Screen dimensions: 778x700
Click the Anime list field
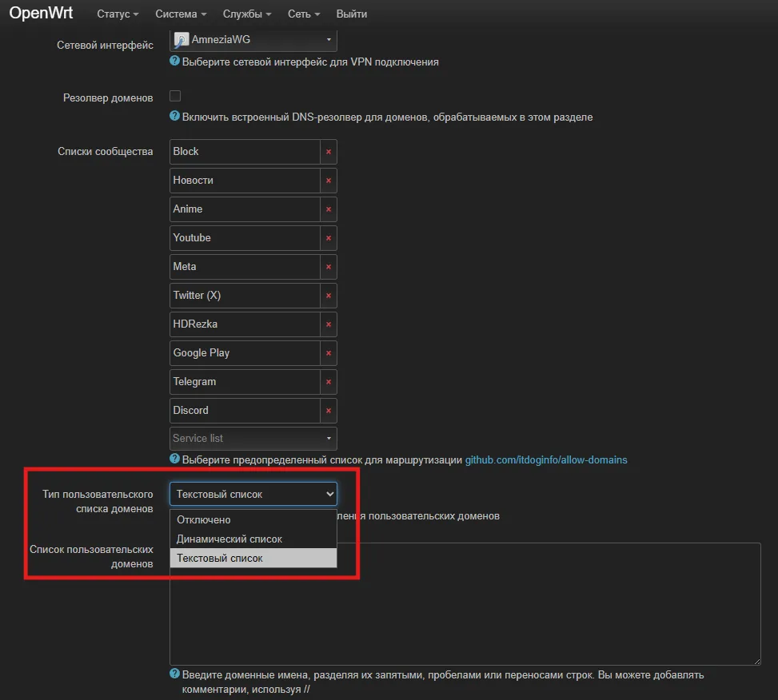pyautogui.click(x=245, y=209)
